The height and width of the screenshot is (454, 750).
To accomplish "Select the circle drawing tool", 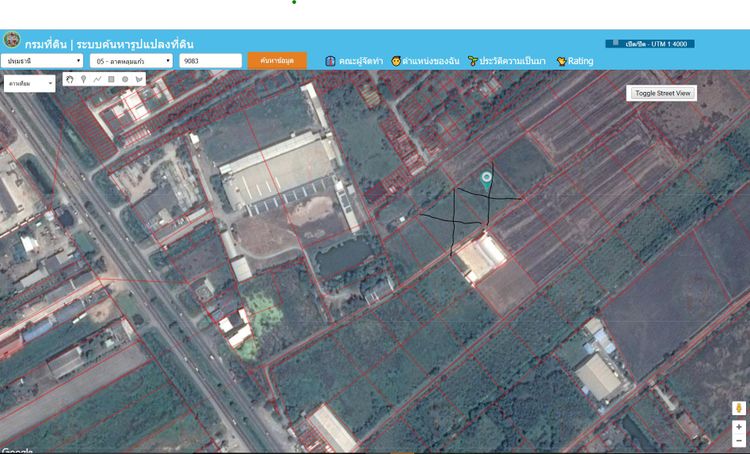I will point(125,79).
